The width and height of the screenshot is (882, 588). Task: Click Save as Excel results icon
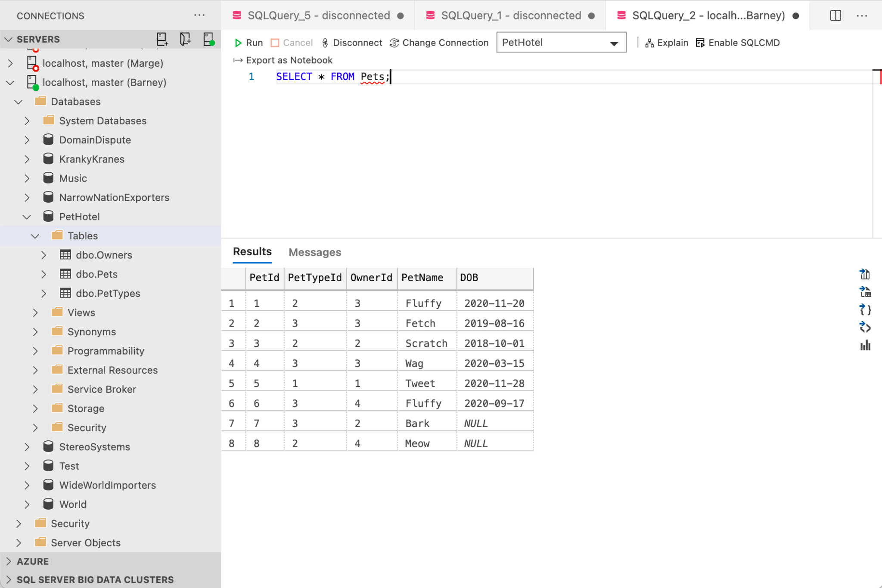point(865,292)
